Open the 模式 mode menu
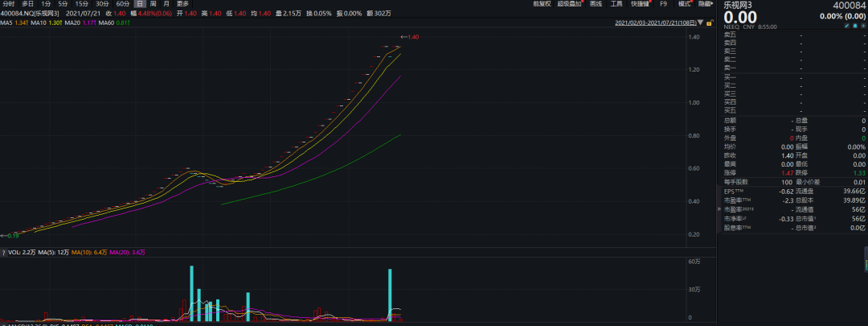The width and height of the screenshot is (868, 326). tap(686, 4)
